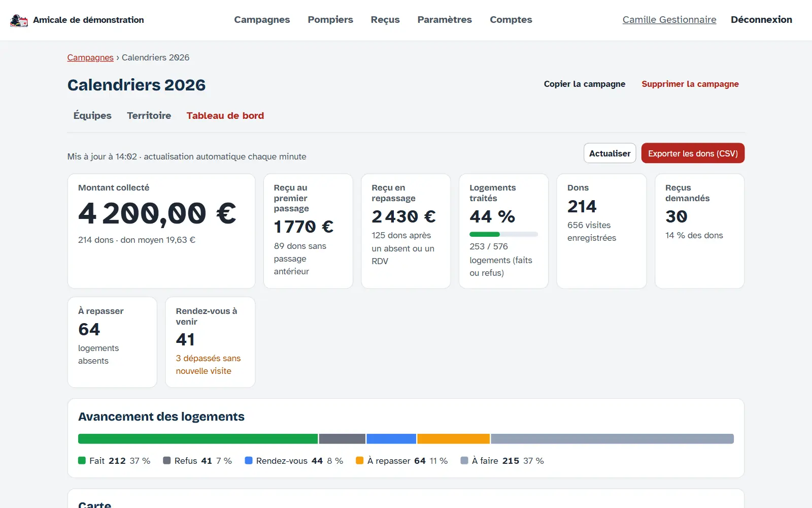This screenshot has height=508, width=812.
Task: Click the '44 %' logements traités value
Action: tap(492, 216)
